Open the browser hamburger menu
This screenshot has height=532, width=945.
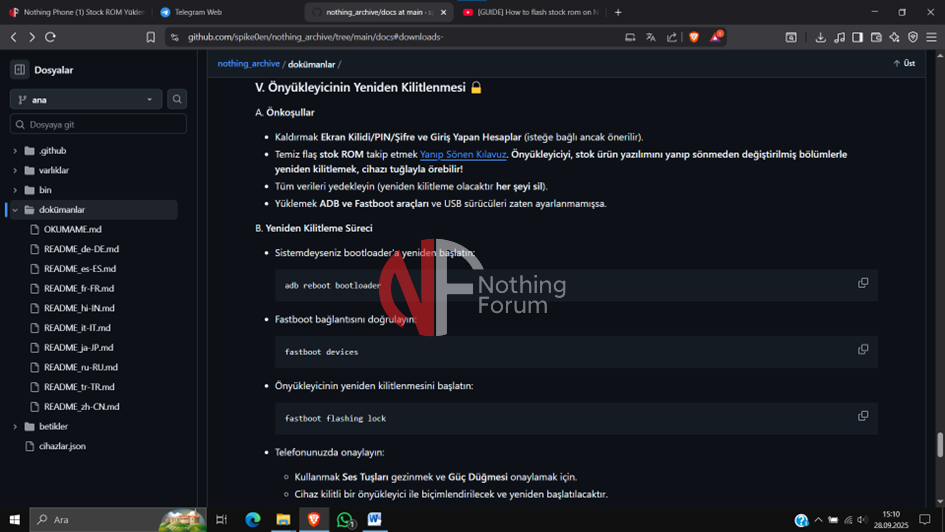click(930, 37)
